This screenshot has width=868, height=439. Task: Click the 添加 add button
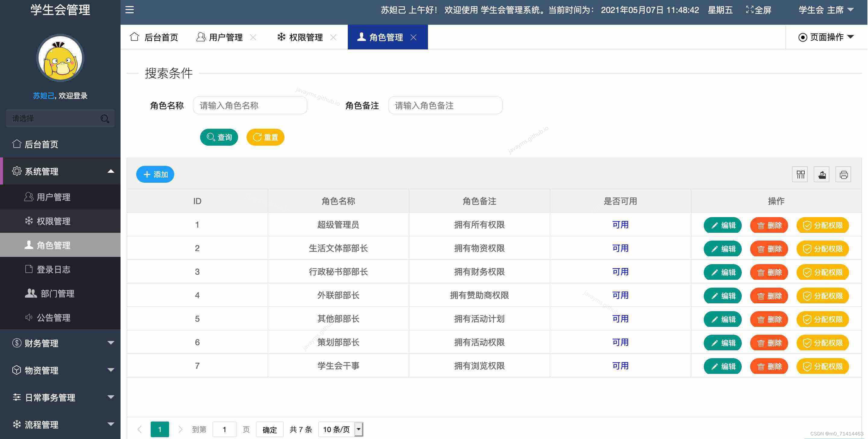[155, 174]
